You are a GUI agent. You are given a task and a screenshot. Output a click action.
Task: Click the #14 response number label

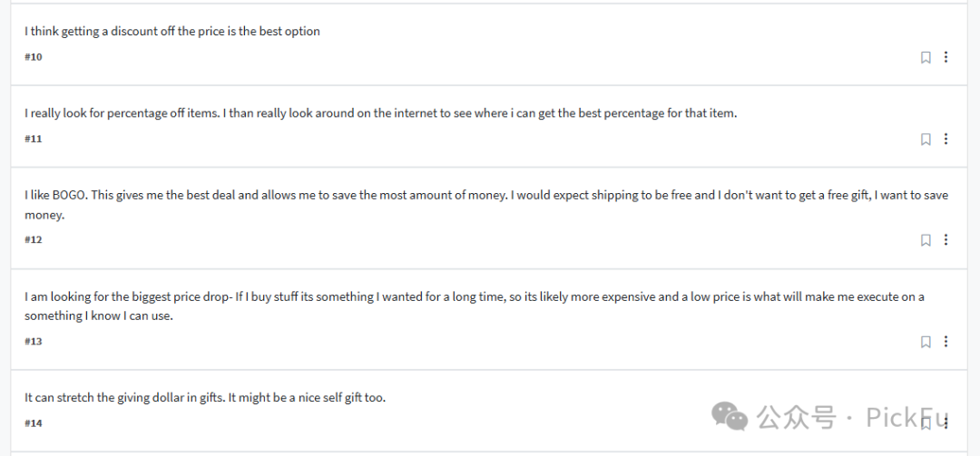(34, 422)
